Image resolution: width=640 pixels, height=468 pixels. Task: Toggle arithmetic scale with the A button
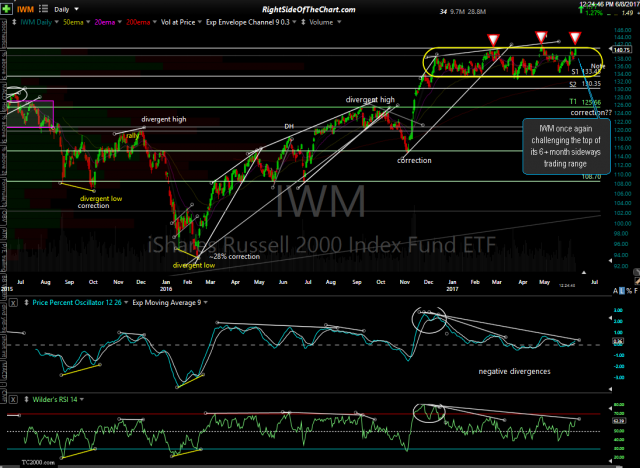616,291
